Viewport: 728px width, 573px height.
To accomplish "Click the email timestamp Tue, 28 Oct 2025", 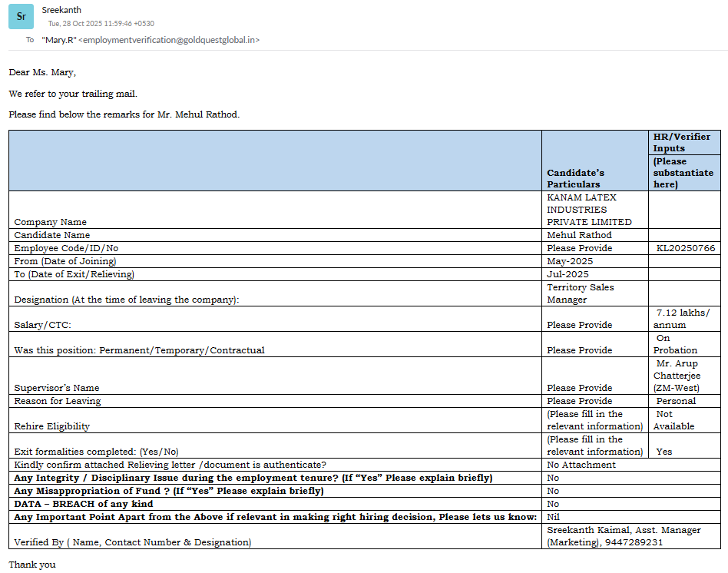I will (x=101, y=23).
